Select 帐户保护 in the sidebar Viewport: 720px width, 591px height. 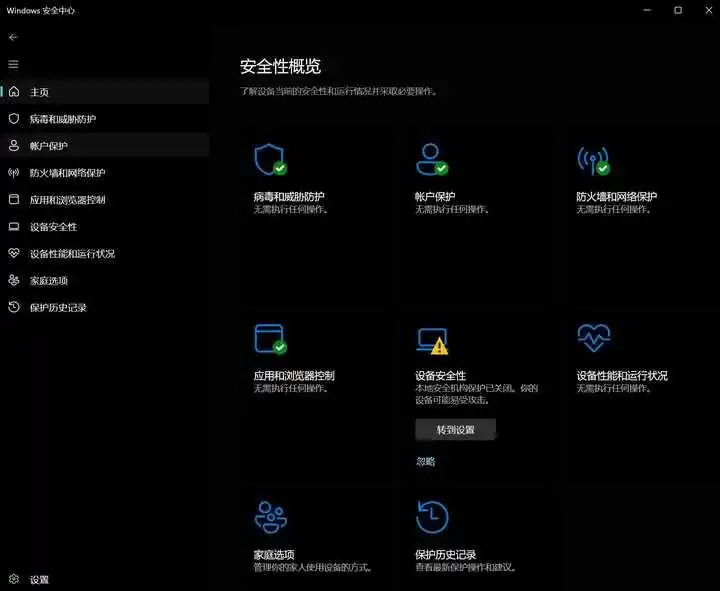point(105,146)
